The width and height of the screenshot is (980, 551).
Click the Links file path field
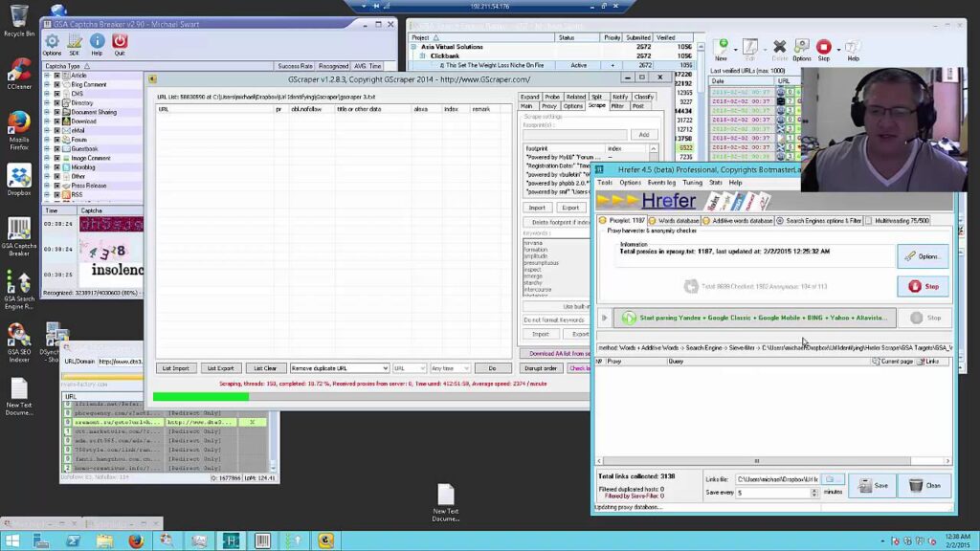[777, 479]
